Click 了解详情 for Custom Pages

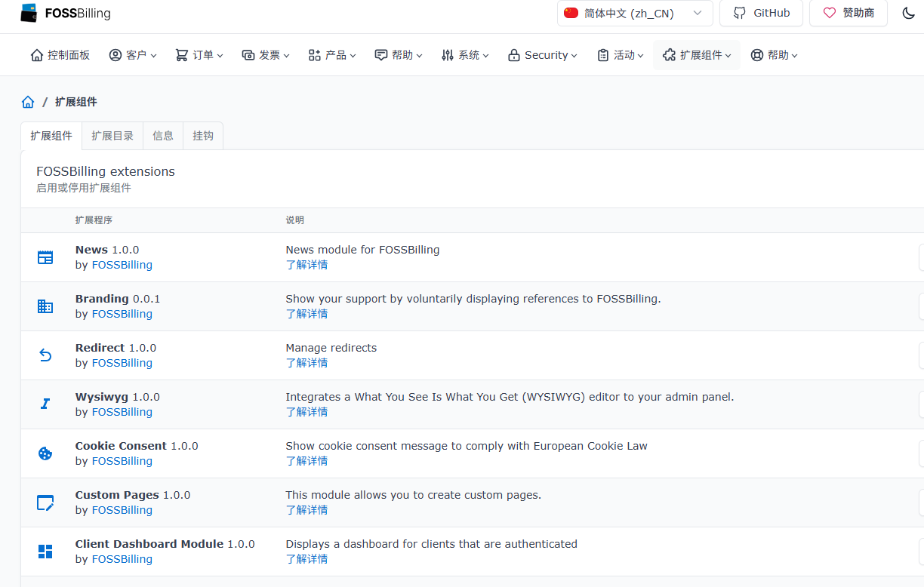click(306, 510)
